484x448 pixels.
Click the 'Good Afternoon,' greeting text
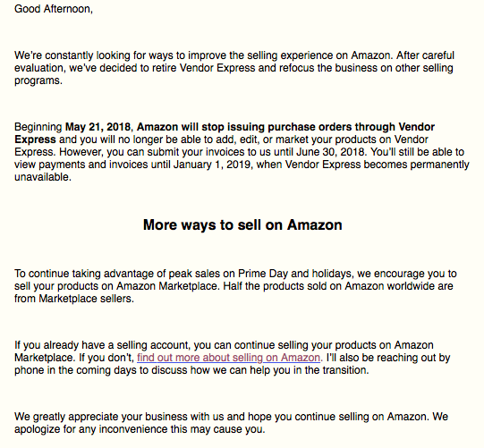click(54, 9)
